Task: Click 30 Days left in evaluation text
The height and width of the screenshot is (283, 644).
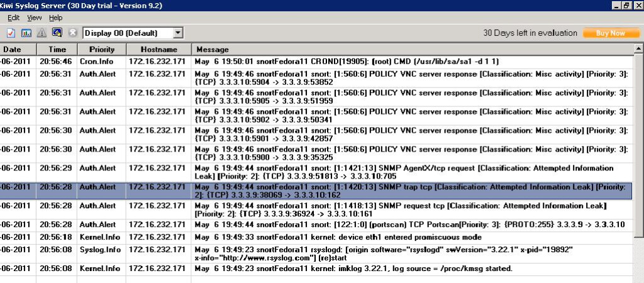Action: tap(530, 33)
